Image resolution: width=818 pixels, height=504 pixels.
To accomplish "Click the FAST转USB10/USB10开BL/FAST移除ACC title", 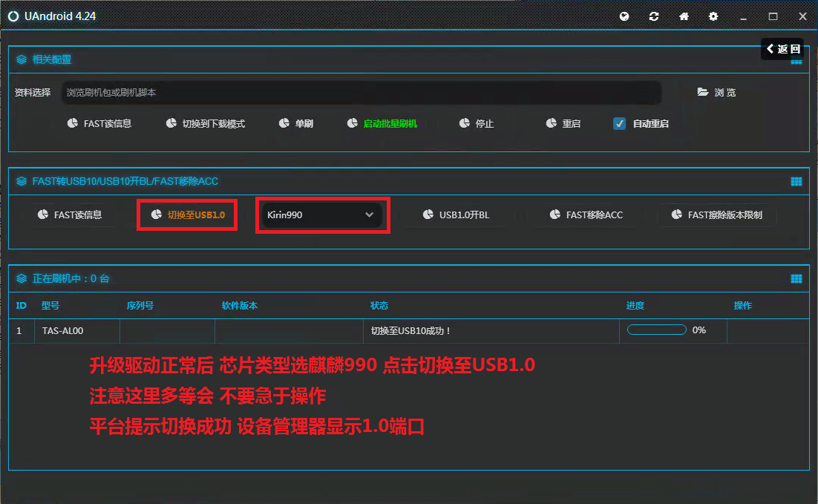I will [125, 181].
